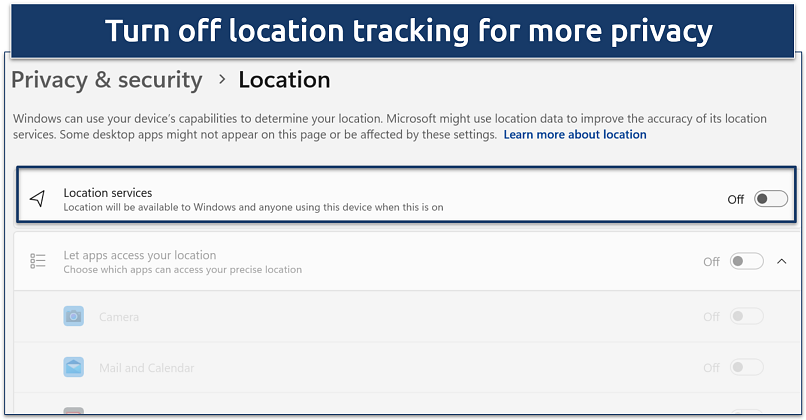Click the Location services row label
The image size is (806, 420).
pyautogui.click(x=108, y=192)
